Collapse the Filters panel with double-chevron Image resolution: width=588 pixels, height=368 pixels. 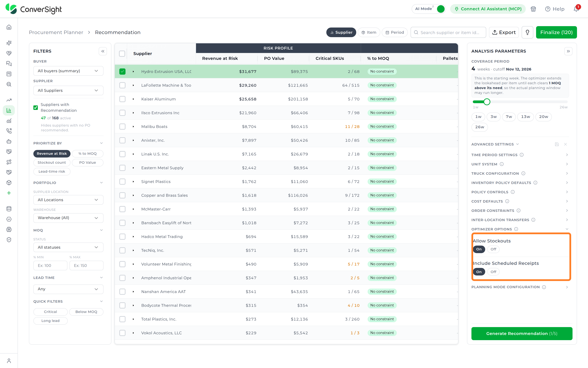(103, 51)
